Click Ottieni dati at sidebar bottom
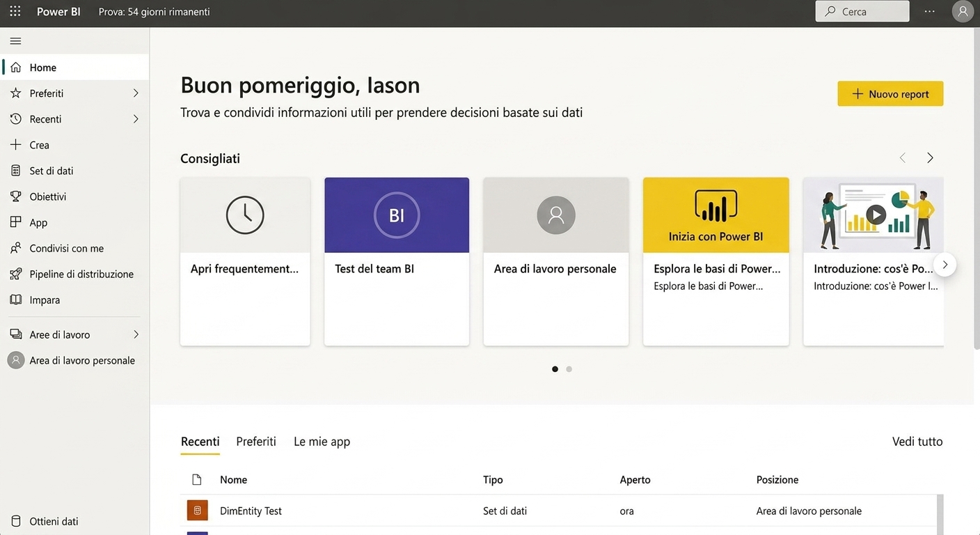 74,521
